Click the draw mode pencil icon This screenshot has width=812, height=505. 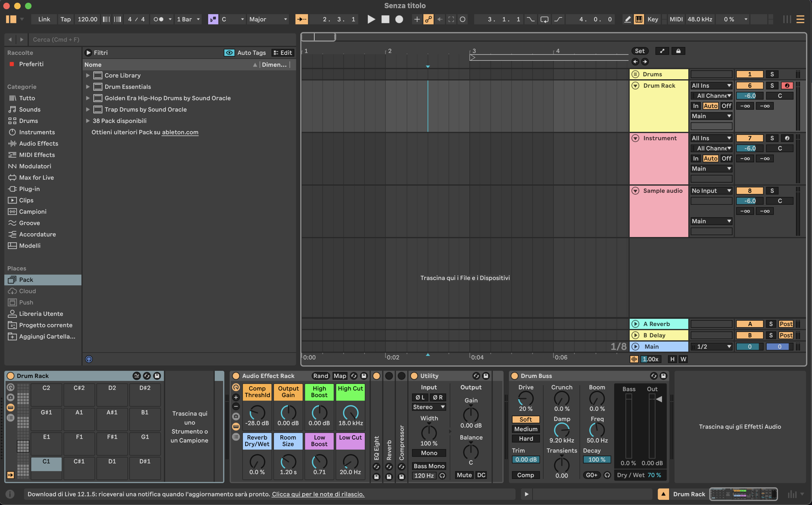tap(626, 19)
